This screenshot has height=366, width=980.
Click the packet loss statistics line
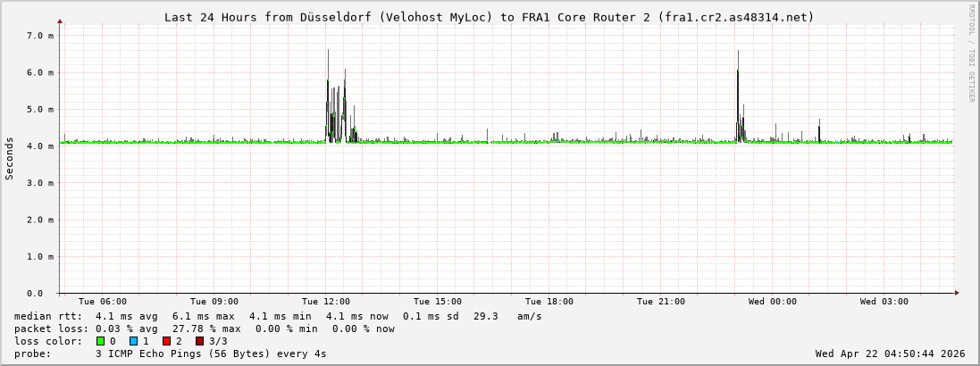coord(205,329)
